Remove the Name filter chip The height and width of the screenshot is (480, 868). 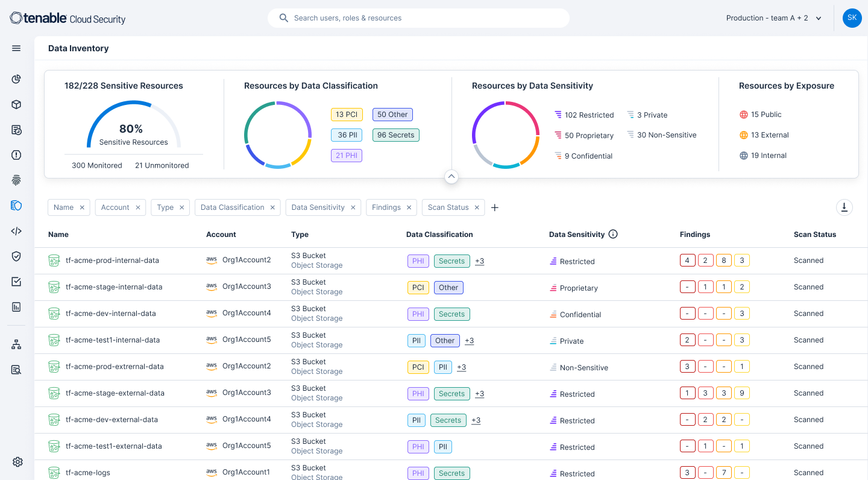coord(82,207)
